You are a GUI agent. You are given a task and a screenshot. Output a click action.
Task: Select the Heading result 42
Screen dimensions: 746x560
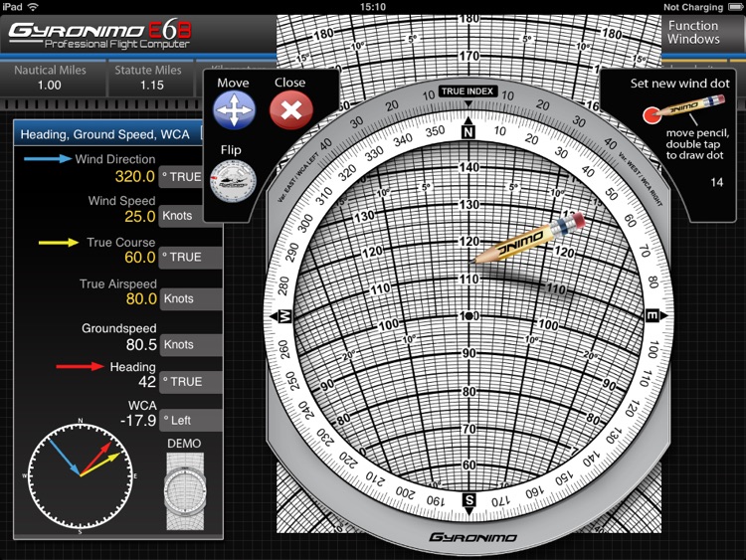point(147,382)
